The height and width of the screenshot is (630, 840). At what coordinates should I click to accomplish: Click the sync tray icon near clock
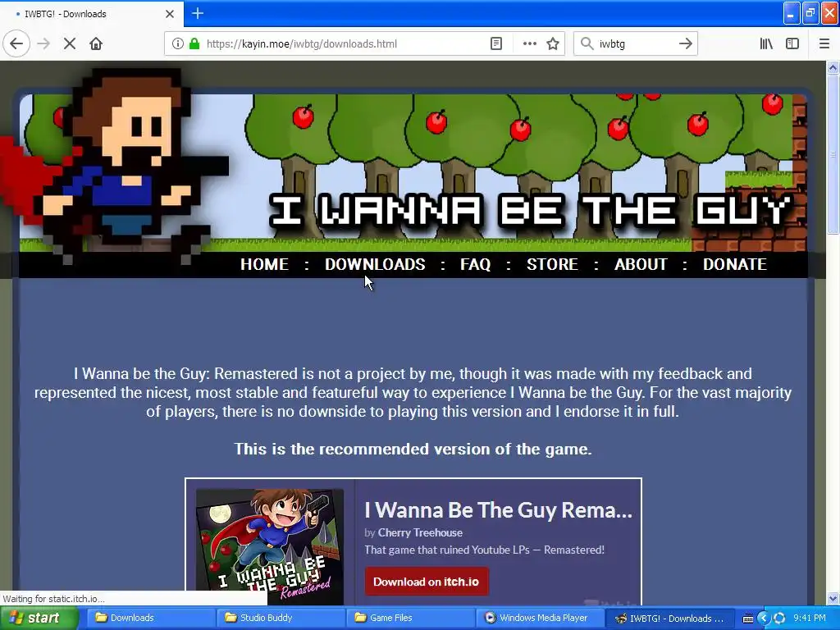pos(779,619)
